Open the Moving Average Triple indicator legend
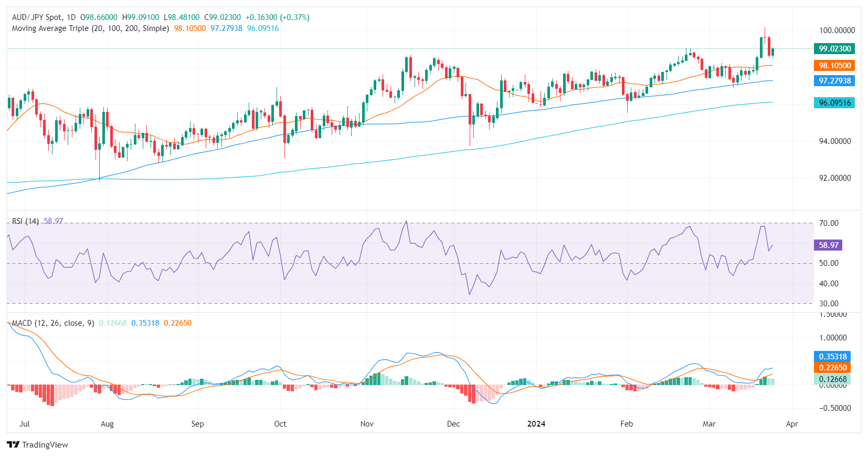 click(90, 28)
